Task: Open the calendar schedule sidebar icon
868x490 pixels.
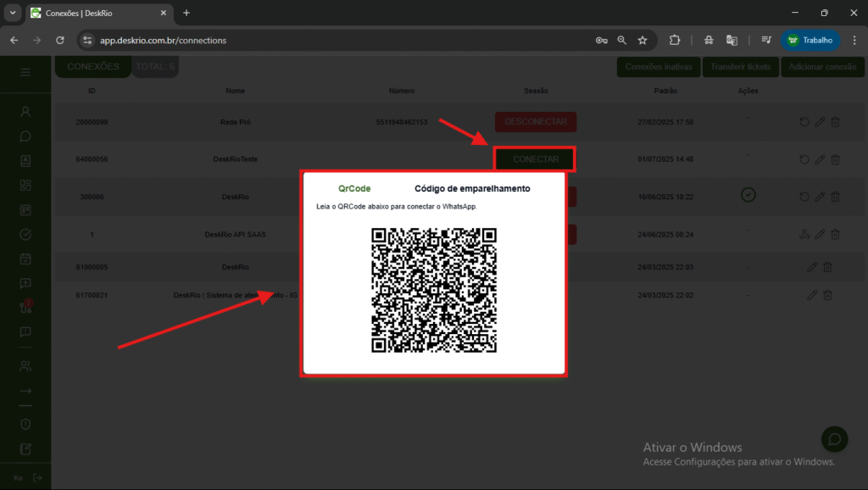Action: (x=25, y=259)
